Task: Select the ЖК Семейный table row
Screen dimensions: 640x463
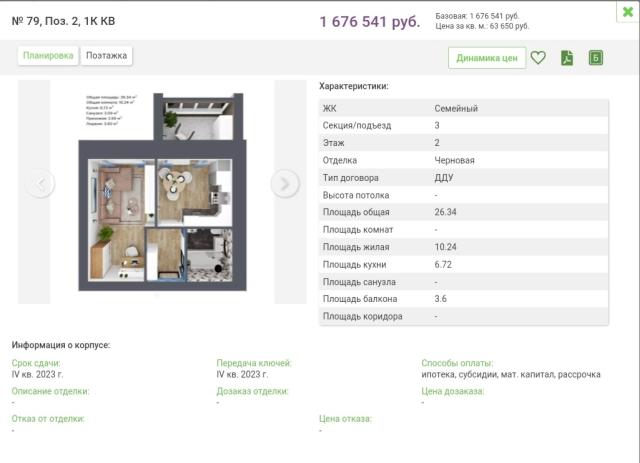Action: 464,108
